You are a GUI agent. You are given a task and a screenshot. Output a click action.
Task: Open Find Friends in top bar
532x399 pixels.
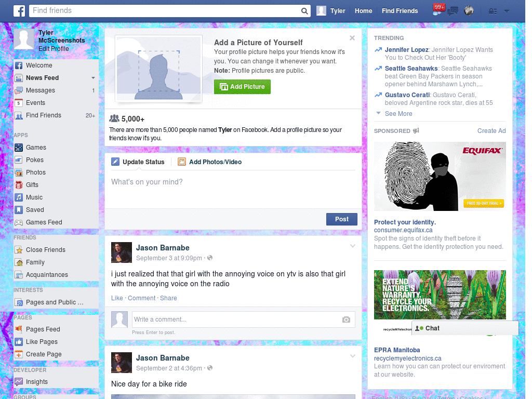[x=400, y=11]
